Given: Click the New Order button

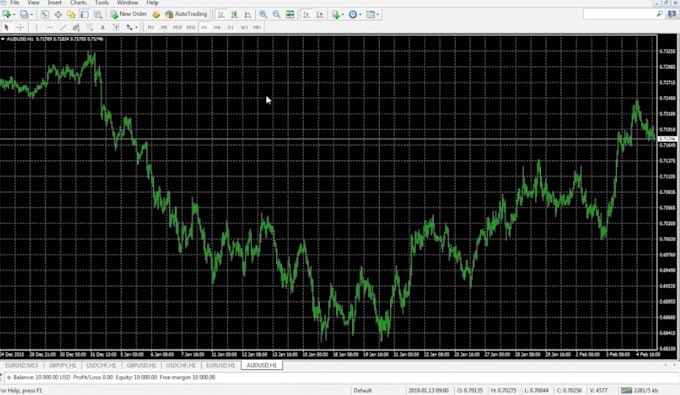Looking at the screenshot, I should pyautogui.click(x=129, y=14).
